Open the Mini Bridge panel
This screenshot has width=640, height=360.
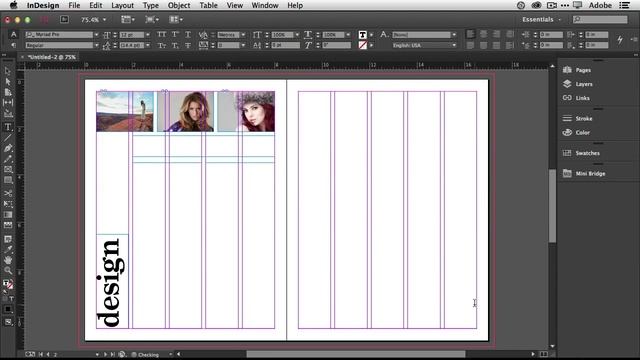[x=590, y=173]
